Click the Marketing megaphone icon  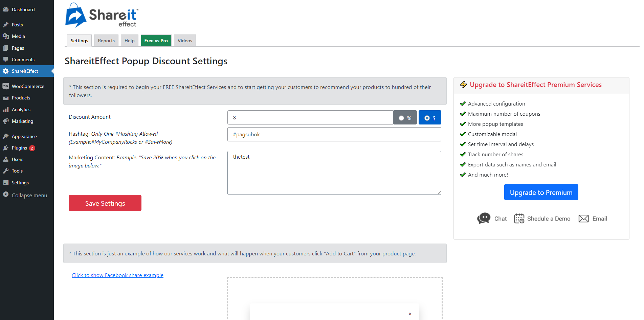pyautogui.click(x=6, y=121)
